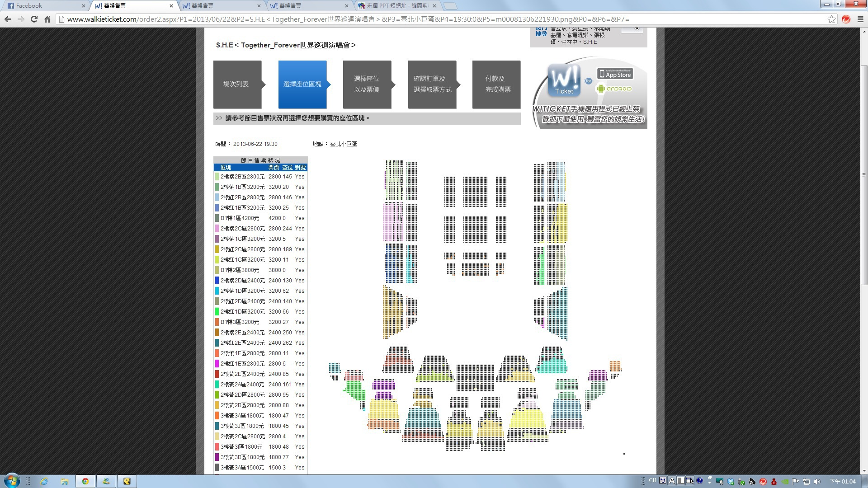
Task: Click taskbar volume speaker icon
Action: [816, 481]
